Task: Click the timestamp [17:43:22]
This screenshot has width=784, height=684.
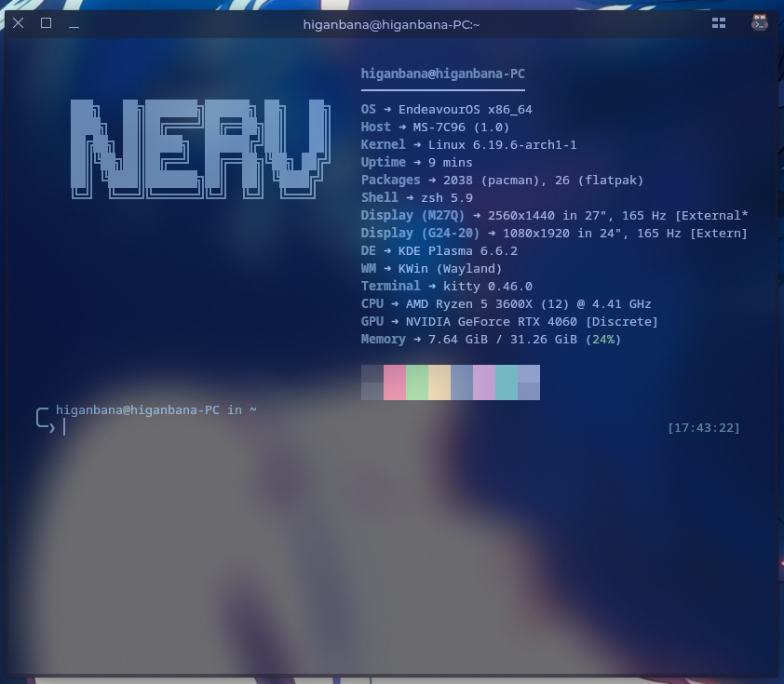Action: click(x=704, y=428)
